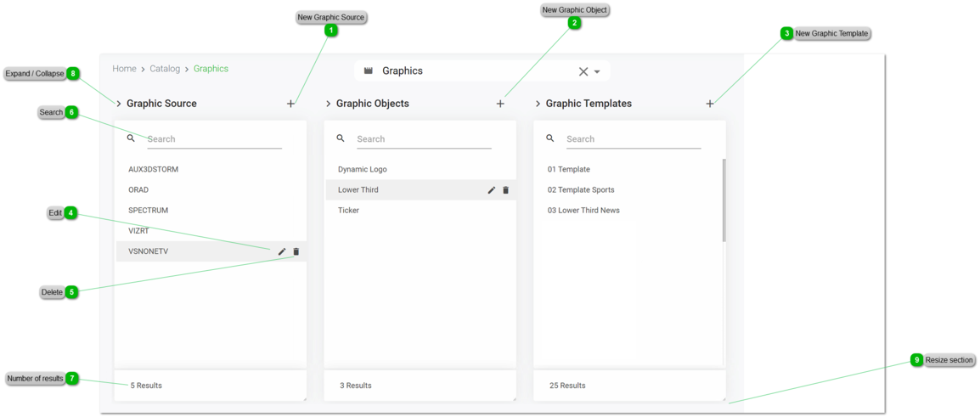
Task: Open the Graphics dropdown arrow
Action: pos(597,71)
